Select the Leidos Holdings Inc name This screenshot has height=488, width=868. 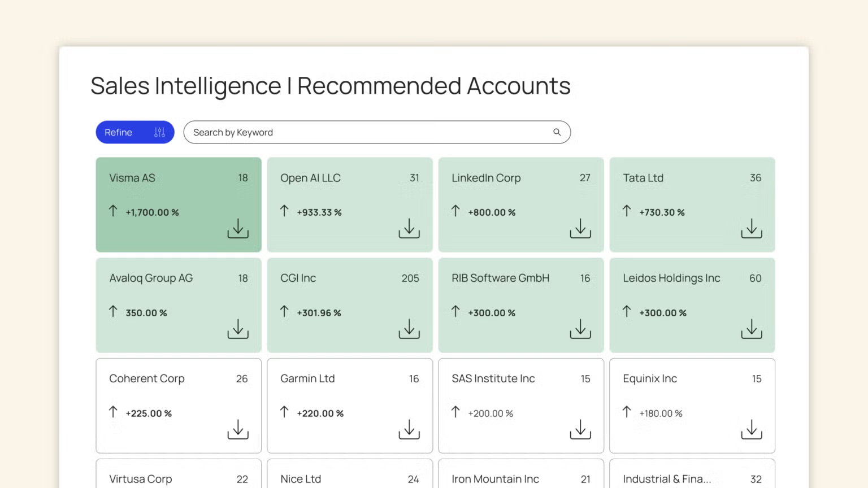(671, 278)
